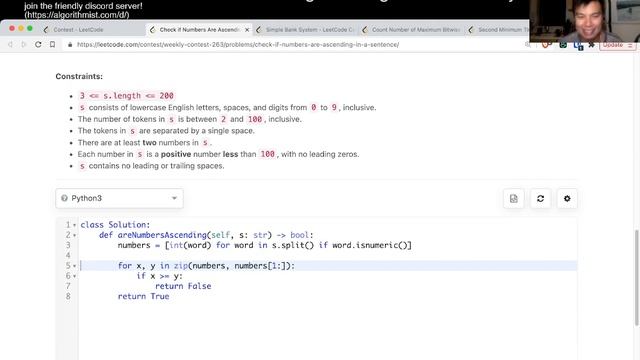The image size is (640, 360).
Task: Reset code with the refresh arrows icon
Action: 540,198
